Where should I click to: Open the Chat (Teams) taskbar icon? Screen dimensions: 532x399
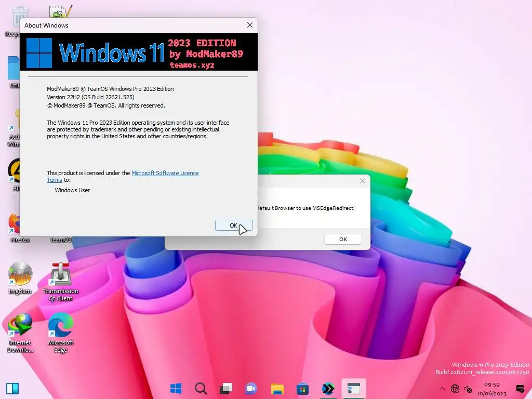[251, 389]
